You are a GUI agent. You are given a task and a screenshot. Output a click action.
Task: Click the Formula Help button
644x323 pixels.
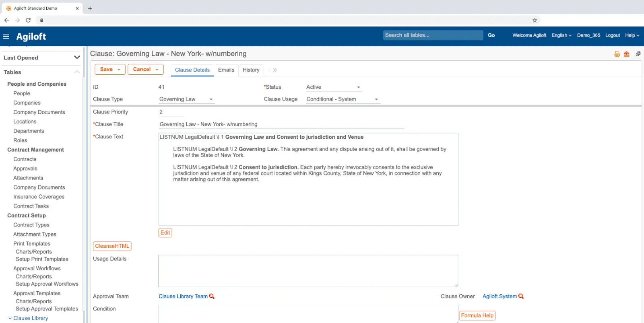477,316
